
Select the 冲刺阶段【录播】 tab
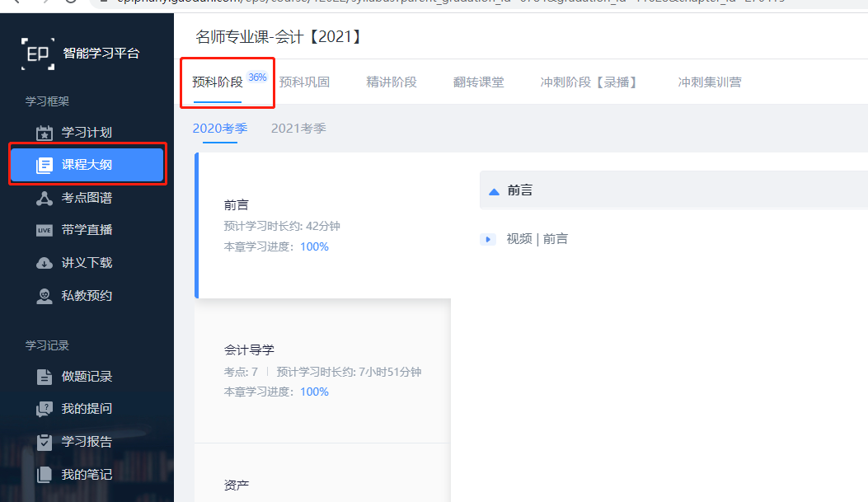(589, 82)
